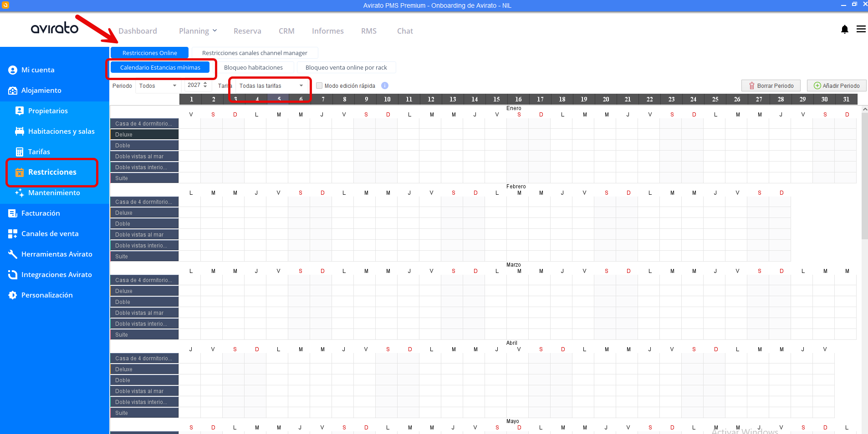The image size is (868, 434).
Task: Select Casa de 4 dormitorio row under Marzo
Action: (x=144, y=280)
